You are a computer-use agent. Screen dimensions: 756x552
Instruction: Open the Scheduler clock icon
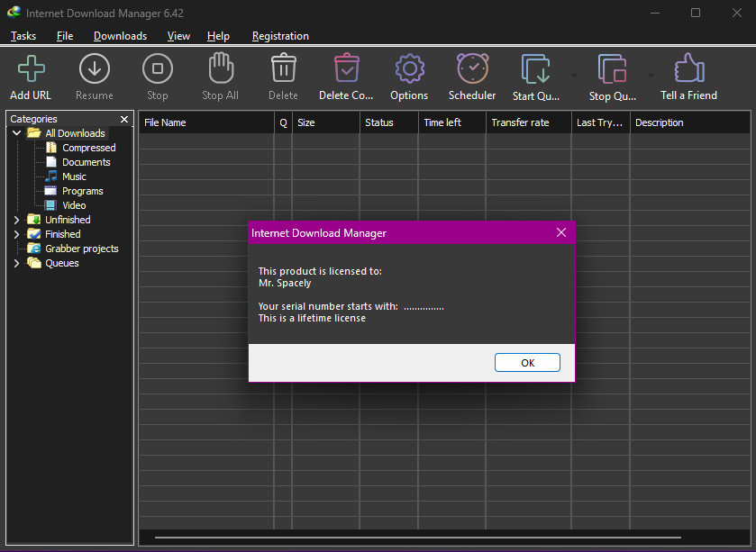click(x=472, y=68)
